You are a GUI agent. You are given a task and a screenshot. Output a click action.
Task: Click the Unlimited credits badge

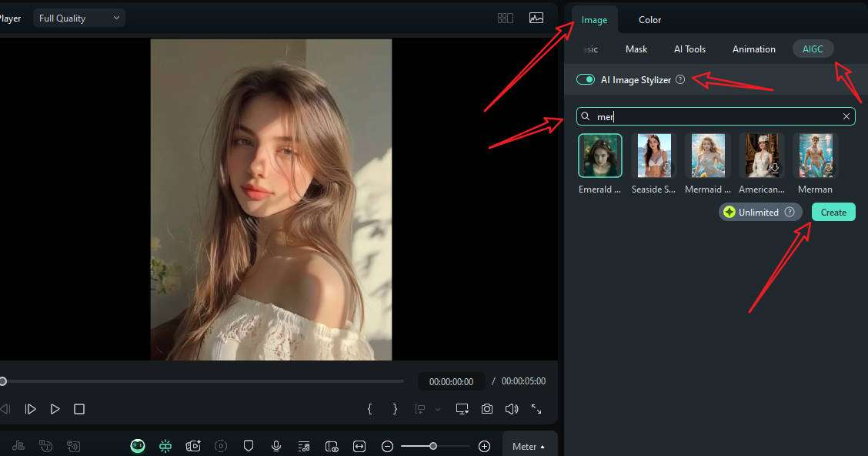[760, 212]
